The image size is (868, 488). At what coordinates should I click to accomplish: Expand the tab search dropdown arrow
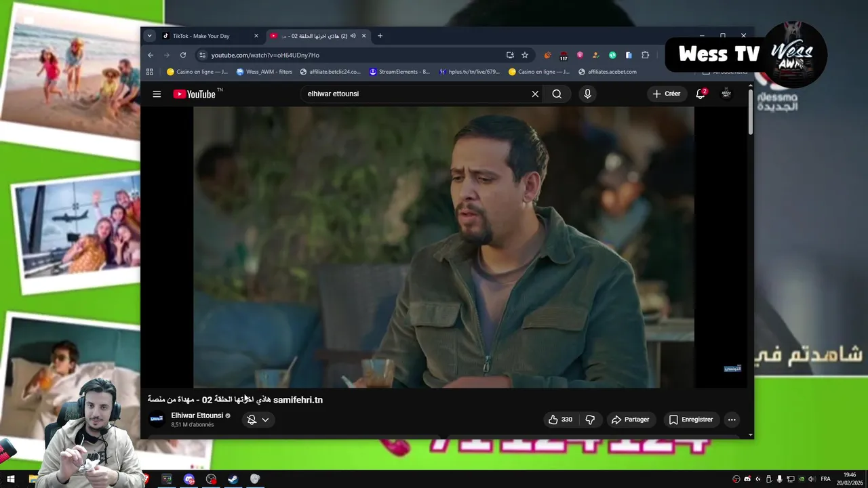click(149, 36)
